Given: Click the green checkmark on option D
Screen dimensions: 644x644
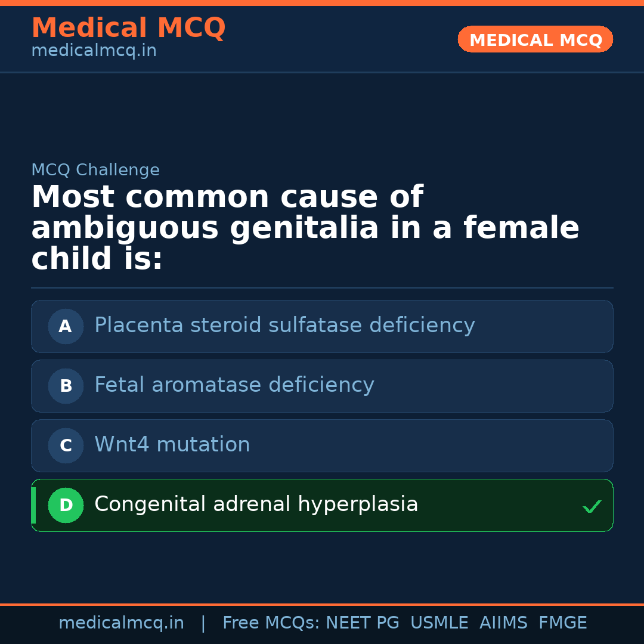Looking at the screenshot, I should point(592,507).
